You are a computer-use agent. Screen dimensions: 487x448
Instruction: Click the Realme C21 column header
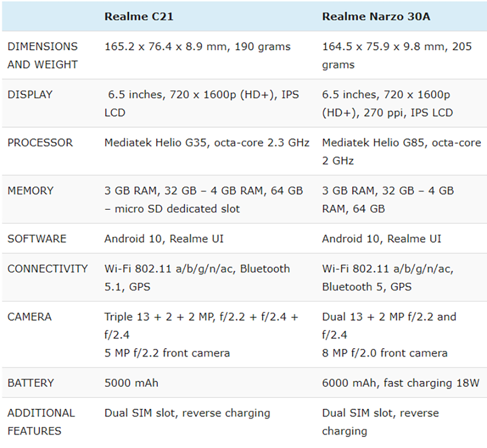[x=139, y=16]
